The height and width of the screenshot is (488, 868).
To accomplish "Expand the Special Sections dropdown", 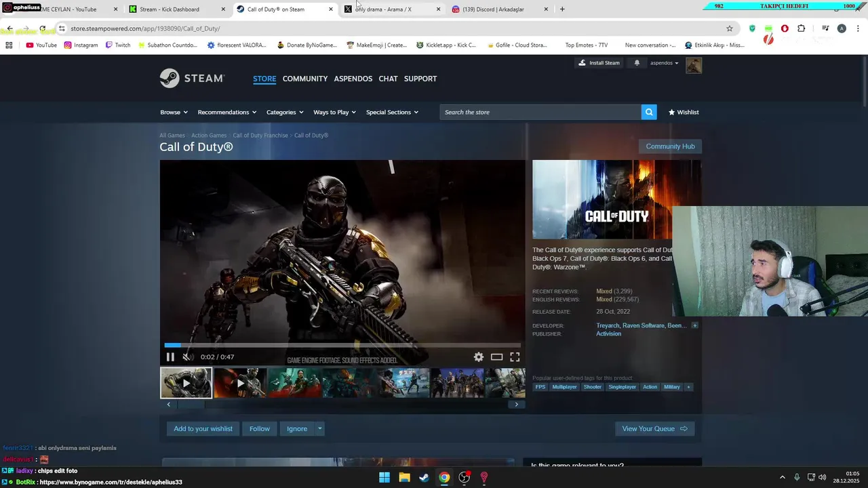I will pyautogui.click(x=392, y=112).
